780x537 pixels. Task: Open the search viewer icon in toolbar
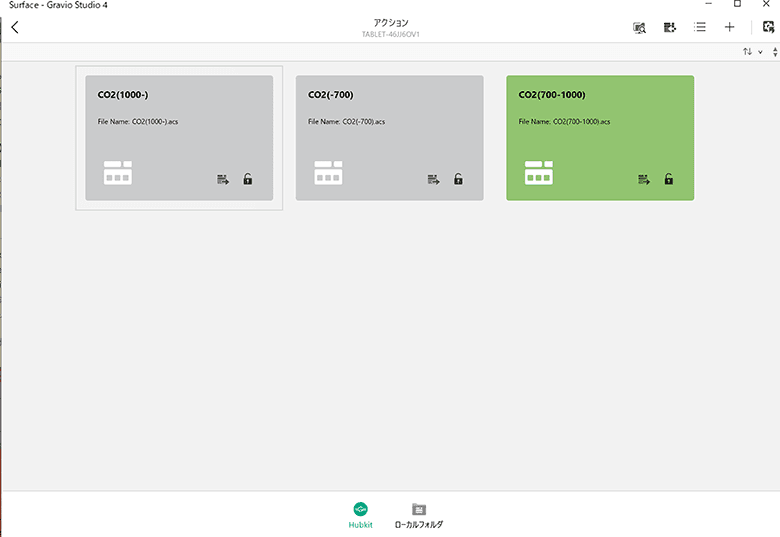pos(640,28)
